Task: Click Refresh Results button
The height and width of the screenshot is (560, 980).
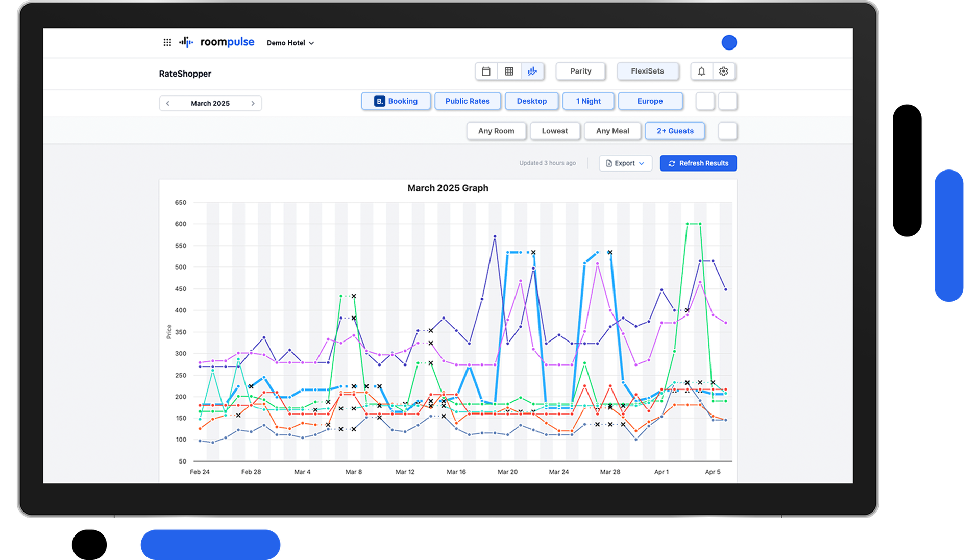Action: click(698, 163)
